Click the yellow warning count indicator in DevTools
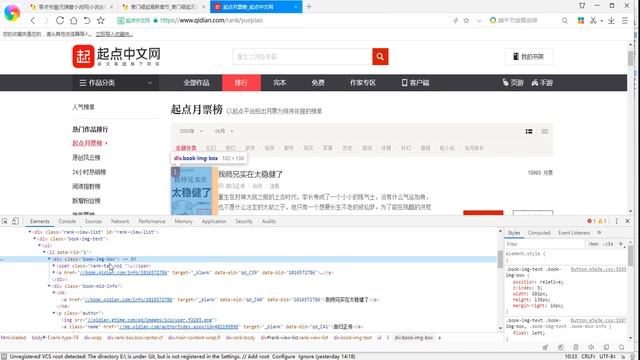 coord(602,221)
